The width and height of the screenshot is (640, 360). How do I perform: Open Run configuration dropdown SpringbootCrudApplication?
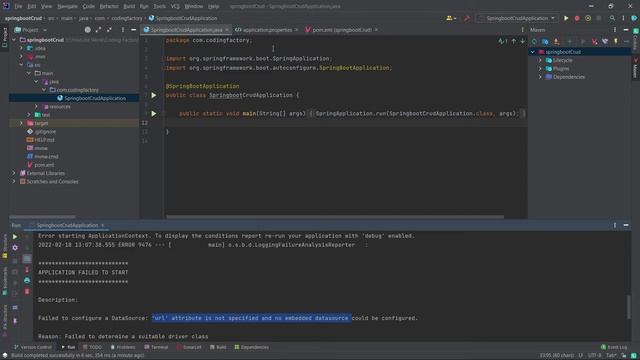click(x=517, y=18)
